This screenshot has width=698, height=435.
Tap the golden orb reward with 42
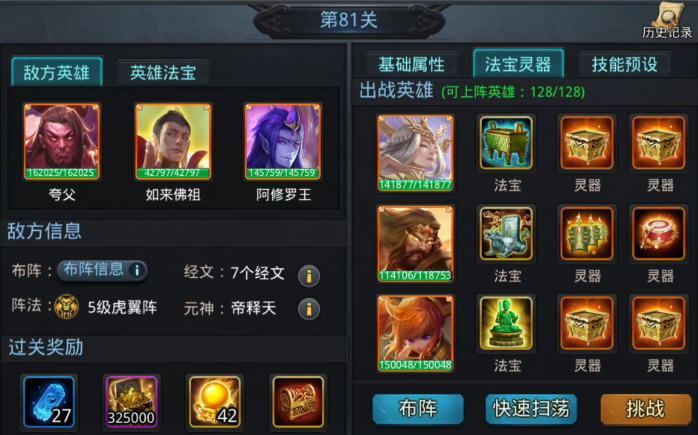point(215,402)
